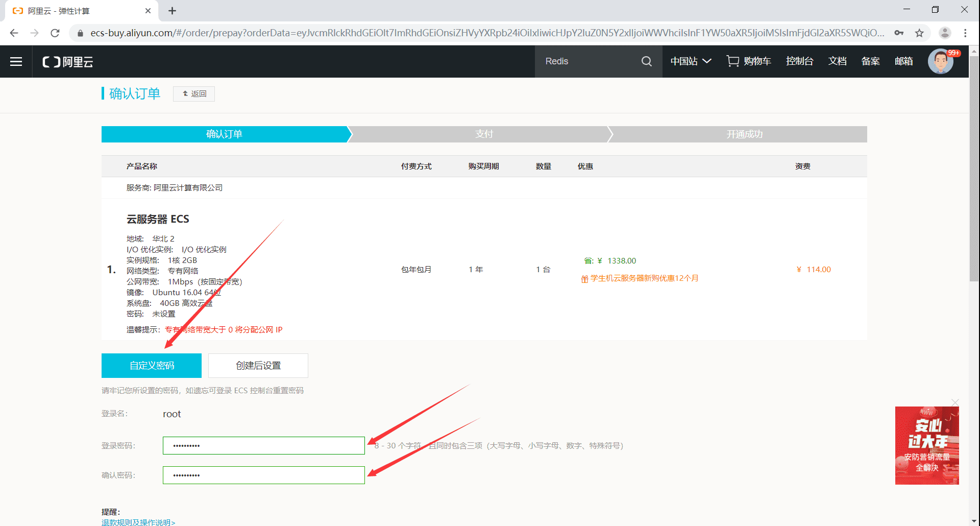Focus the Redis search field
The width and height of the screenshot is (980, 526).
(587, 61)
